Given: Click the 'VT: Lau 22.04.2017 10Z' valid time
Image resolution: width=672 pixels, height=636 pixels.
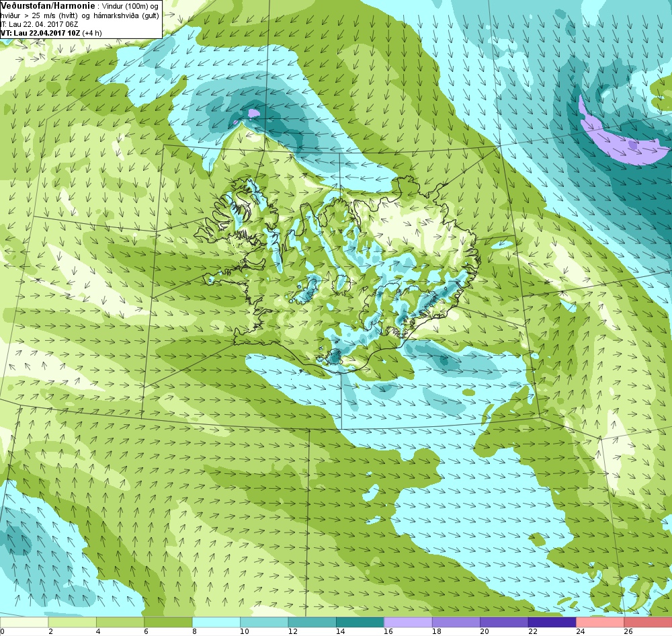Looking at the screenshot, I should pyautogui.click(x=40, y=33).
